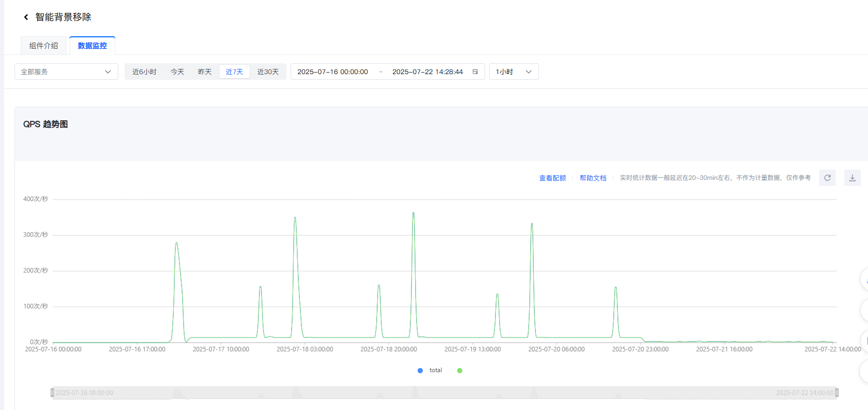
Task: Click the left handle of the chart zoom slider
Action: pos(52,393)
